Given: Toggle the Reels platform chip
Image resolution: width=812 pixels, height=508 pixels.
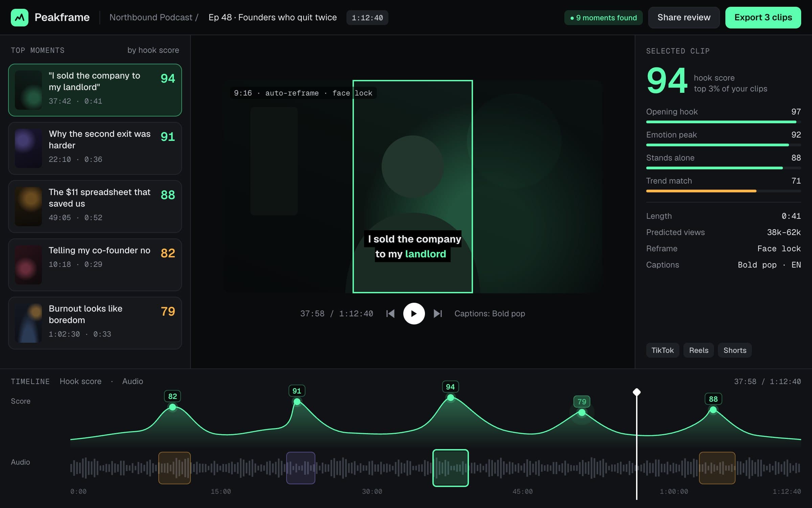Looking at the screenshot, I should pyautogui.click(x=699, y=350).
